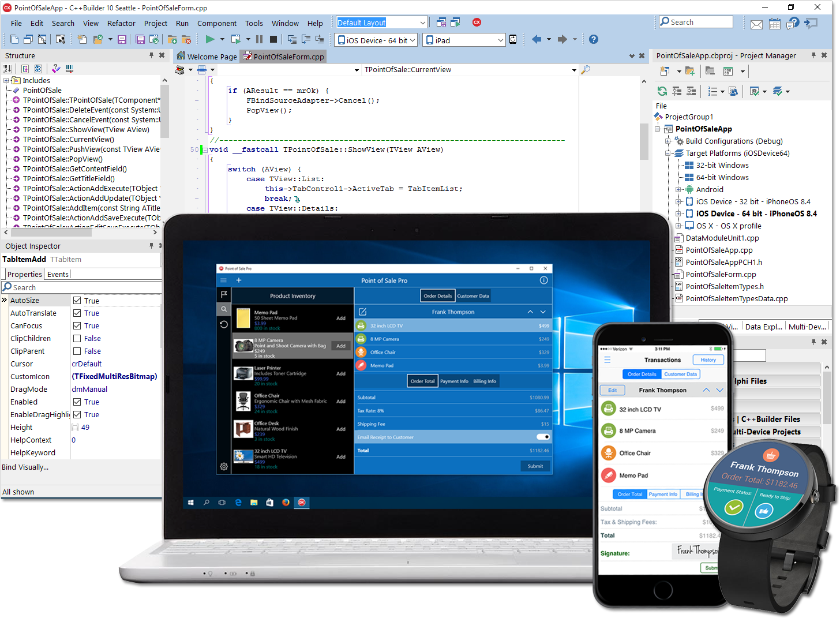Image resolution: width=840 pixels, height=618 pixels.
Task: Open the Refactor menu
Action: point(121,23)
